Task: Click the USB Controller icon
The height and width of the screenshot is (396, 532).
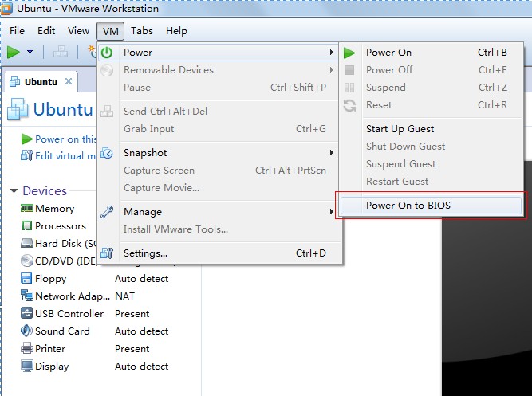Action: coord(26,313)
